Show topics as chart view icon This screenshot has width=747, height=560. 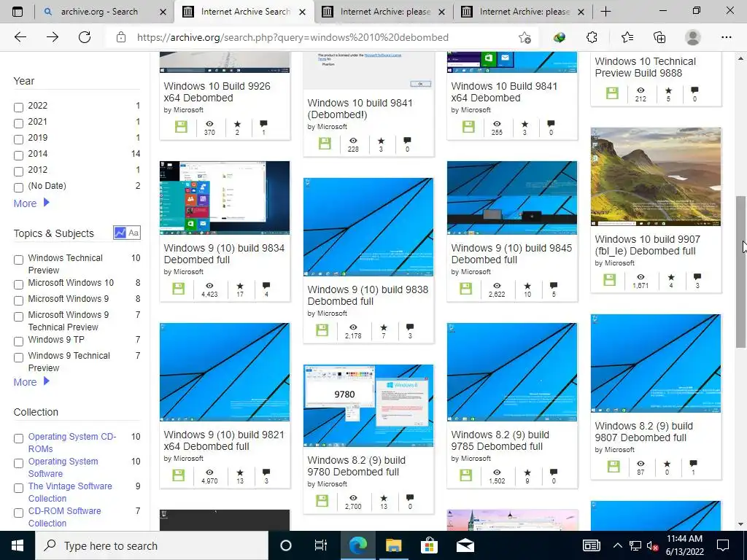tap(120, 233)
